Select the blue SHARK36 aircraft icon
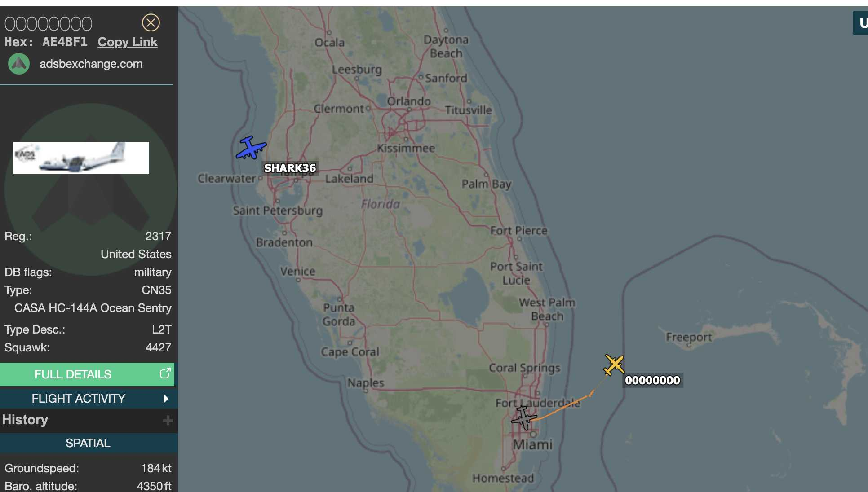The image size is (868, 492). (x=251, y=148)
